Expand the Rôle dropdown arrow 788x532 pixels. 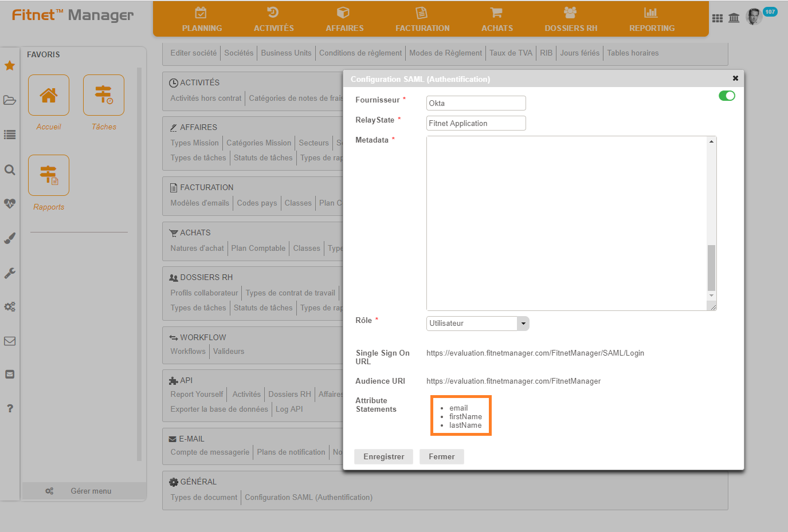[523, 324]
